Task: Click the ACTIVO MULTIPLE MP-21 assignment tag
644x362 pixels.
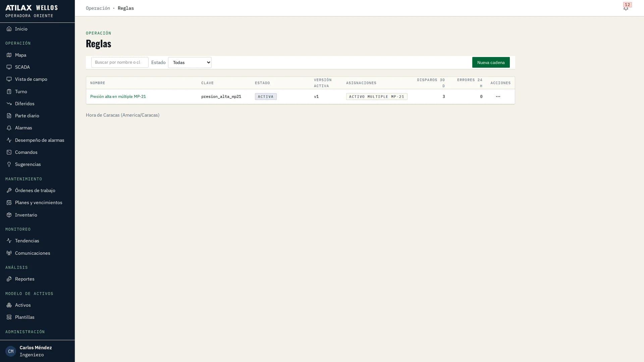Action: coord(377,97)
